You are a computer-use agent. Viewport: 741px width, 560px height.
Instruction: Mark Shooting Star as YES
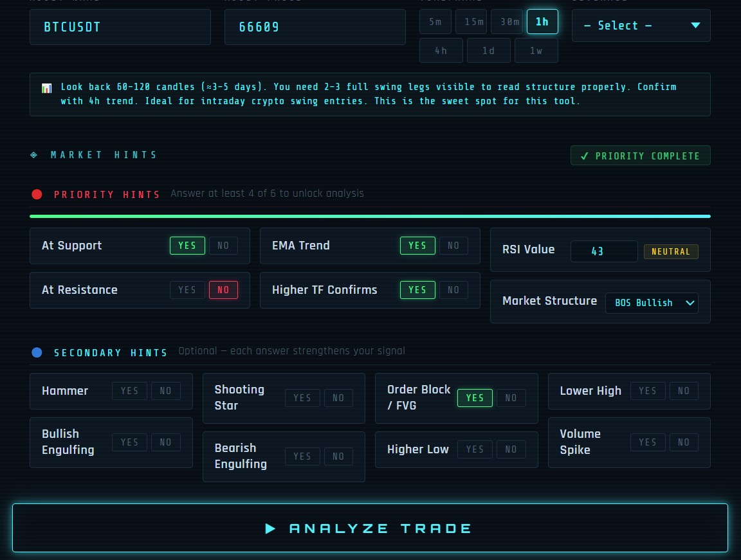click(x=302, y=398)
